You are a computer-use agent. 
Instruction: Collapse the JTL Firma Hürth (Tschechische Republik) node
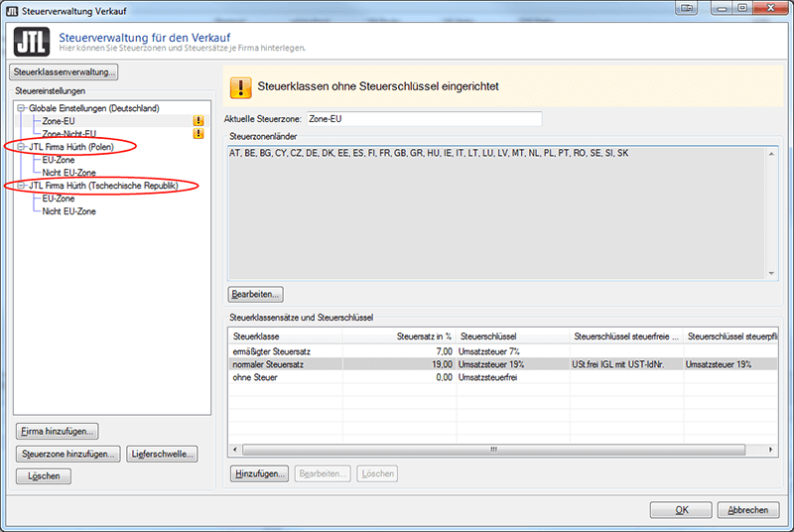21,186
